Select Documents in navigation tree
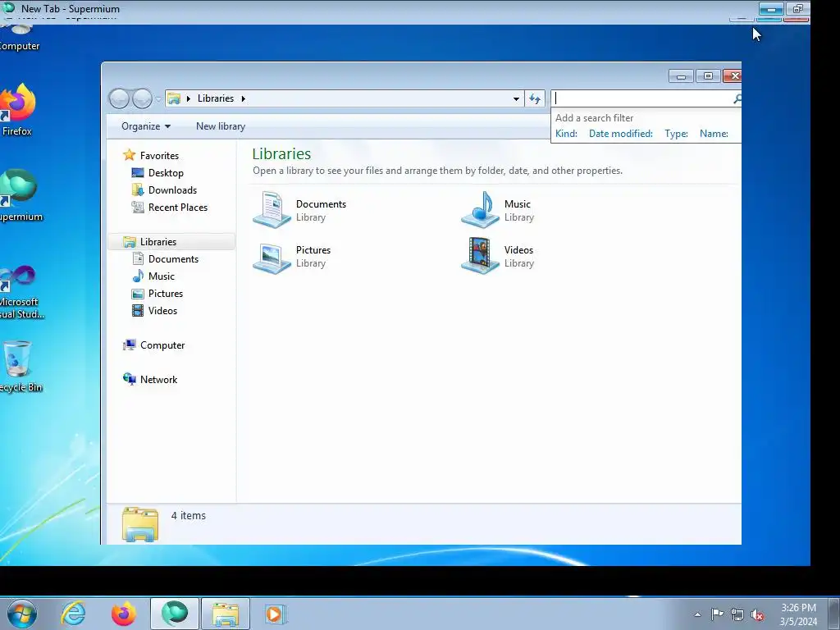This screenshot has width=840, height=630. 173,259
